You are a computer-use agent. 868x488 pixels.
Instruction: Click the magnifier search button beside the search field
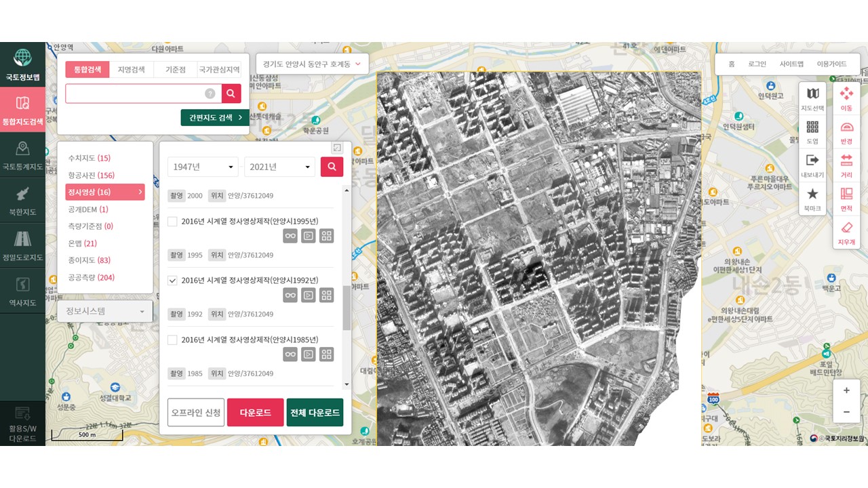(231, 94)
